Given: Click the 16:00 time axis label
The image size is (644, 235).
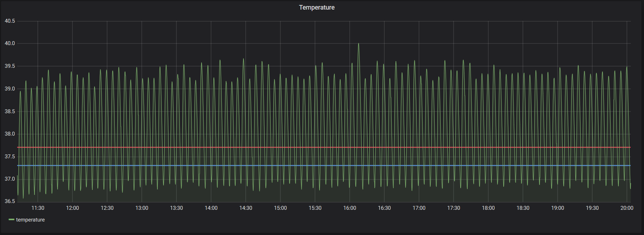Looking at the screenshot, I should tap(350, 208).
